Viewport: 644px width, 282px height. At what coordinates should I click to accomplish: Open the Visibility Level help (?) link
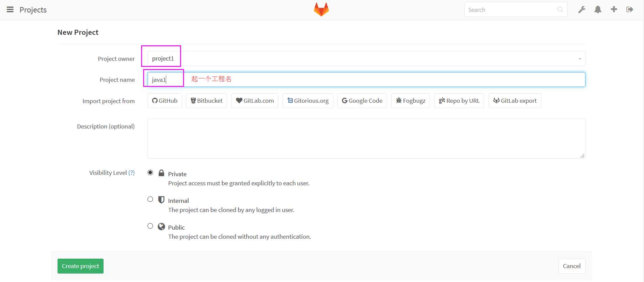[x=131, y=173]
